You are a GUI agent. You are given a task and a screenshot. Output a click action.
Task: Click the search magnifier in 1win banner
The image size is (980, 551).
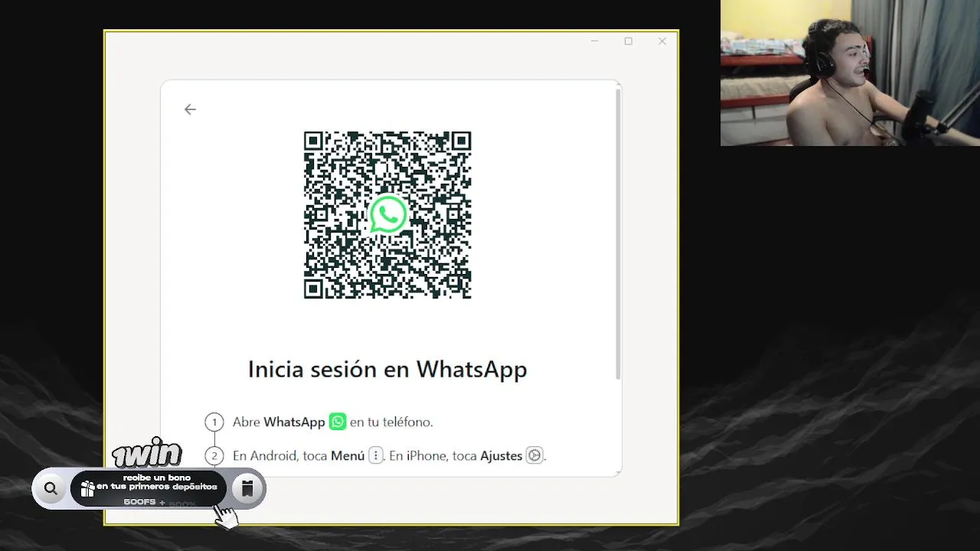point(51,488)
